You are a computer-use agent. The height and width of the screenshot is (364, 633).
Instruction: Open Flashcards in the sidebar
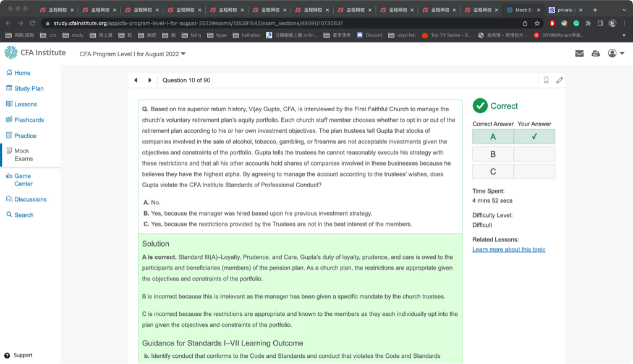(28, 120)
